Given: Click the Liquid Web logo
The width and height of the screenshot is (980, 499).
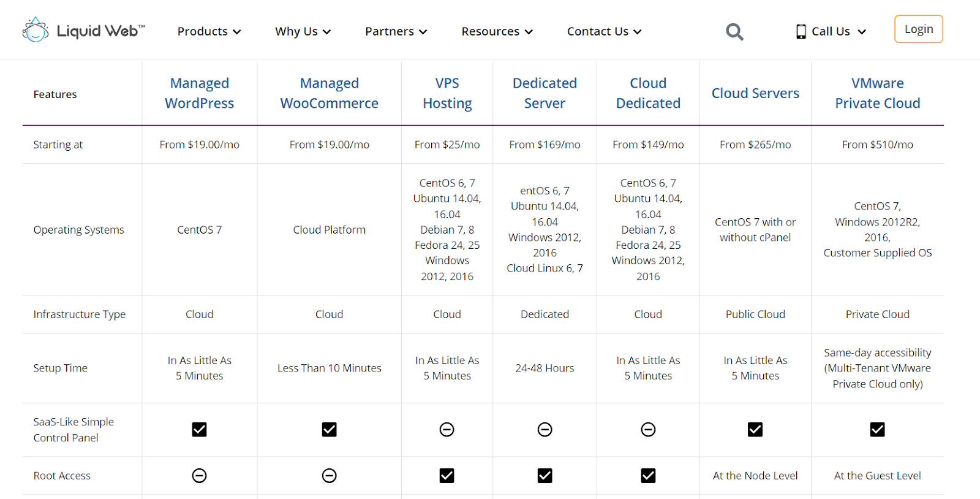Looking at the screenshot, I should click(x=83, y=30).
